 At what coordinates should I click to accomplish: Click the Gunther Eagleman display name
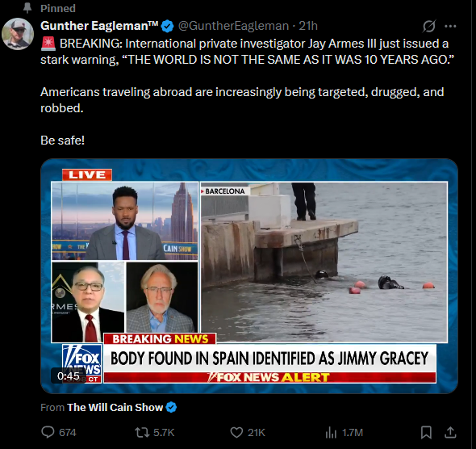(99, 26)
